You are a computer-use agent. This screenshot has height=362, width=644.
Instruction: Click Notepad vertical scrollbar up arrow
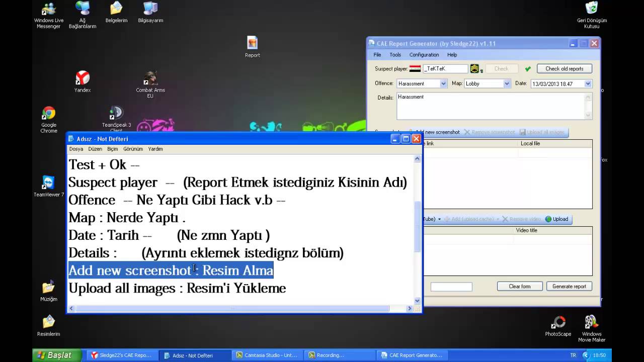pyautogui.click(x=417, y=159)
